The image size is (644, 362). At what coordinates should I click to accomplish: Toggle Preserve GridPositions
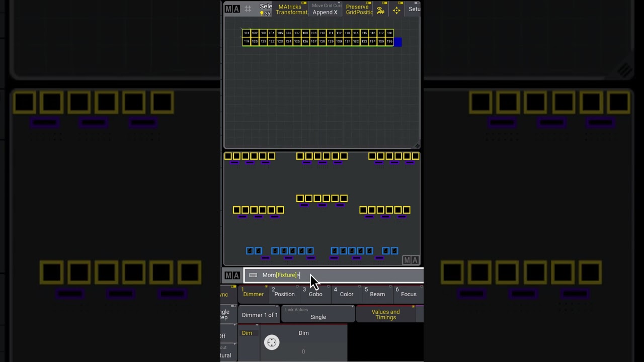(359, 9)
